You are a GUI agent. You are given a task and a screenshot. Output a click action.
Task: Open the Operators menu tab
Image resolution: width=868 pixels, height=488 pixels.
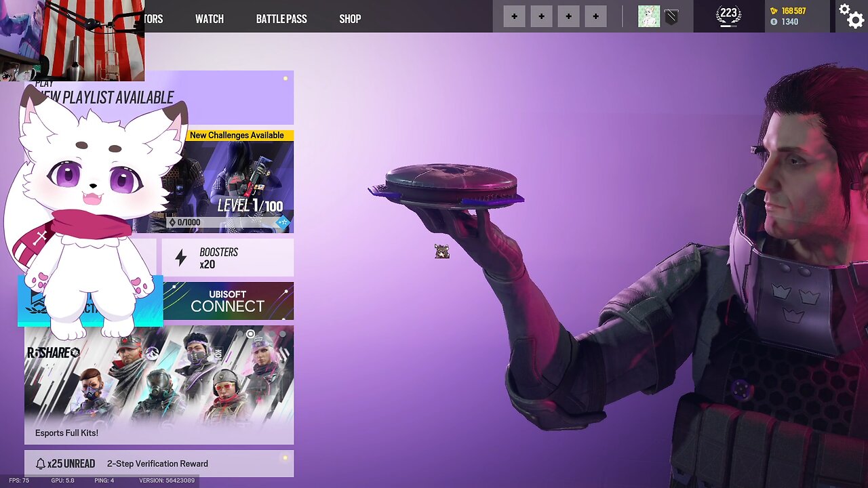[x=153, y=19]
